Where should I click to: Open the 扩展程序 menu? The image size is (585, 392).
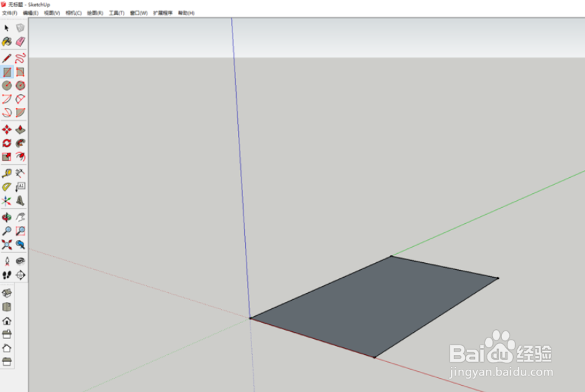[x=163, y=13]
